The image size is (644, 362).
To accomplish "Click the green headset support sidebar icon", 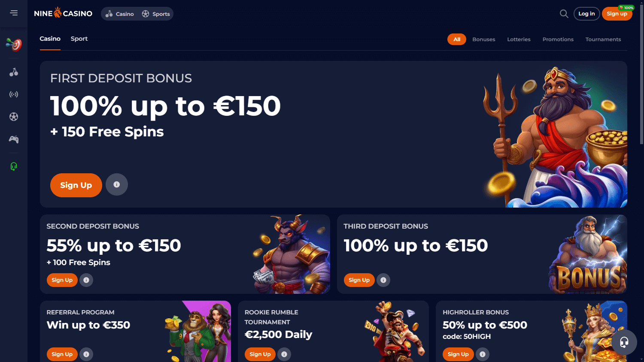I will tap(14, 166).
